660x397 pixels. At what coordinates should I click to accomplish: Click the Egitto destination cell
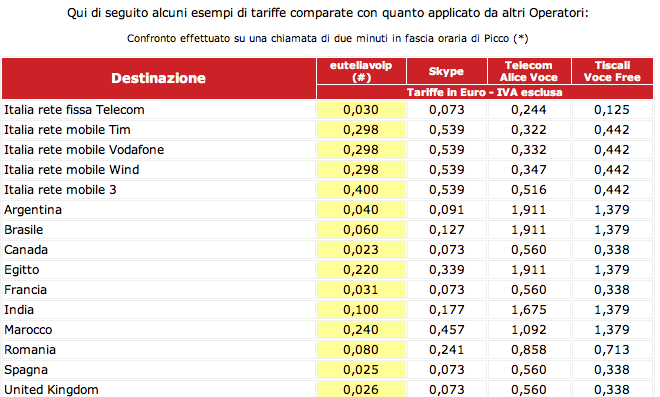[159, 270]
